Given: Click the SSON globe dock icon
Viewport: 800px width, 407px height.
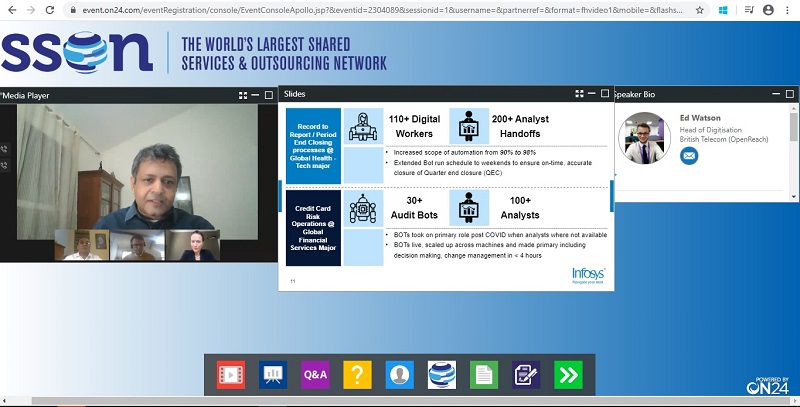Looking at the screenshot, I should [442, 375].
